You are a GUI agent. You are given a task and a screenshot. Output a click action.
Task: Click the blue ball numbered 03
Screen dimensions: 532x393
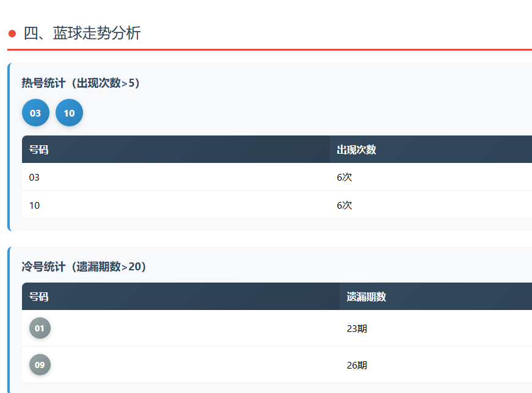[35, 113]
